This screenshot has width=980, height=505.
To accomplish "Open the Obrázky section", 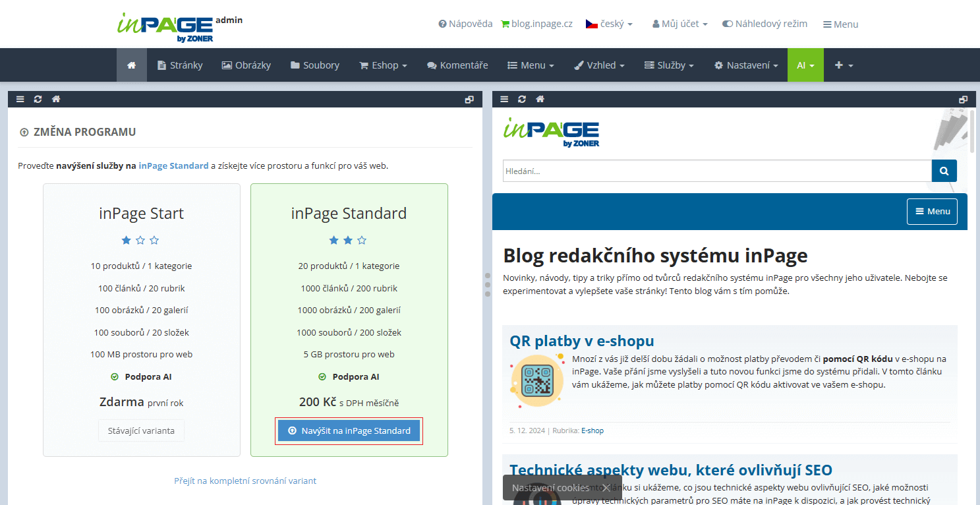I will point(246,65).
